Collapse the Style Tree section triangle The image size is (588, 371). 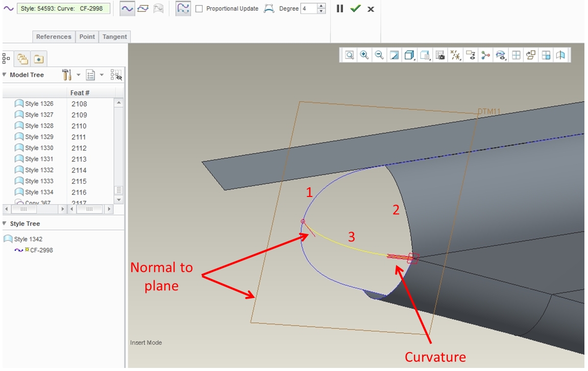[5, 224]
